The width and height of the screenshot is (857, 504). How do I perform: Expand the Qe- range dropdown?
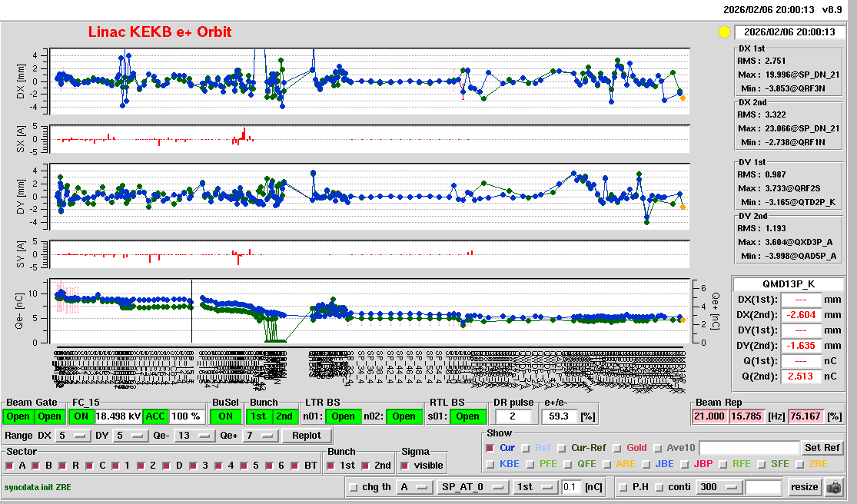195,436
